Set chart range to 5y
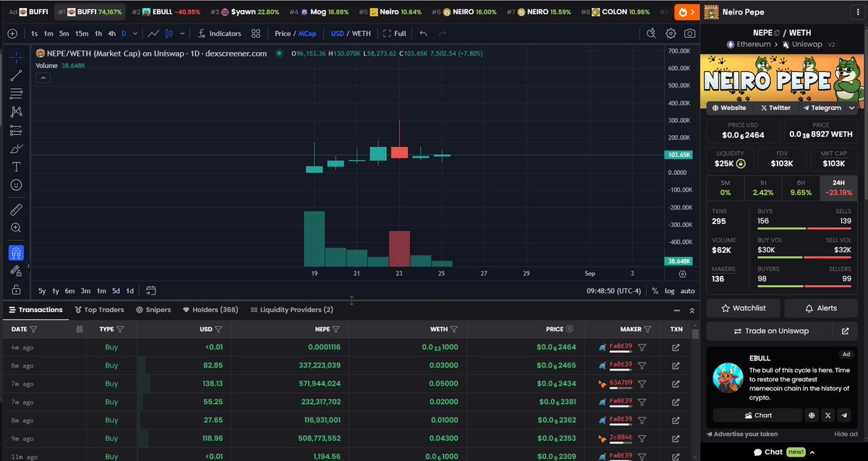 pos(42,291)
